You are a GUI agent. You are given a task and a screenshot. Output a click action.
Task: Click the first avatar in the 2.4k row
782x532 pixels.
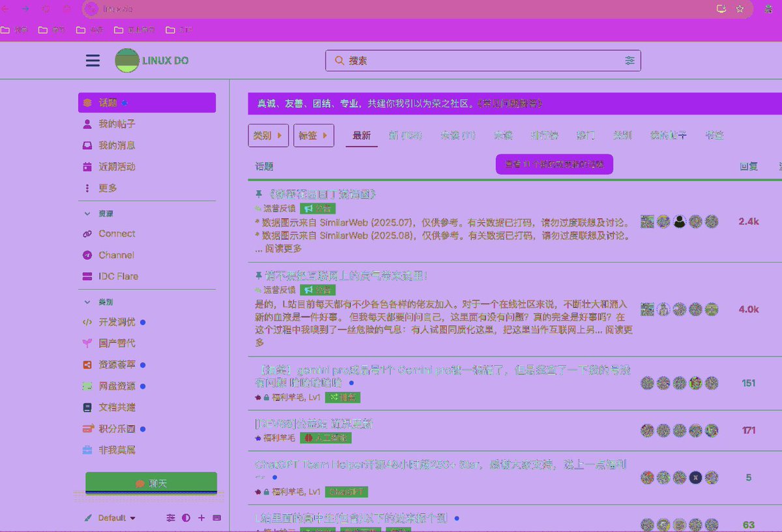point(647,221)
